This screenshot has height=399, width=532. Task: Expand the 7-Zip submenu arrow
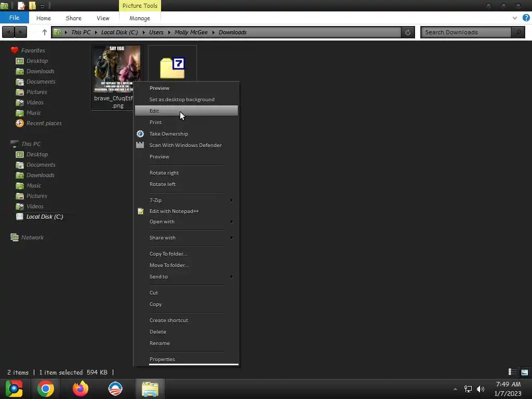click(x=231, y=200)
